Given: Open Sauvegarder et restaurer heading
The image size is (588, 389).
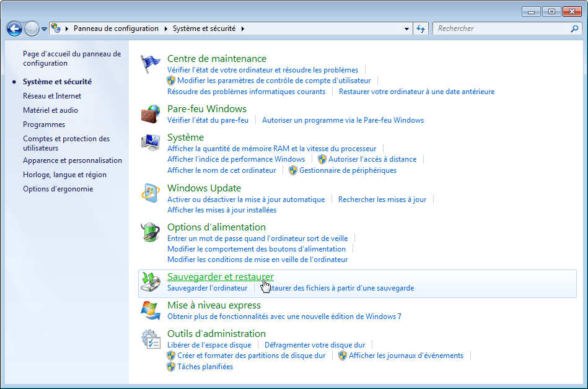Looking at the screenshot, I should (221, 276).
